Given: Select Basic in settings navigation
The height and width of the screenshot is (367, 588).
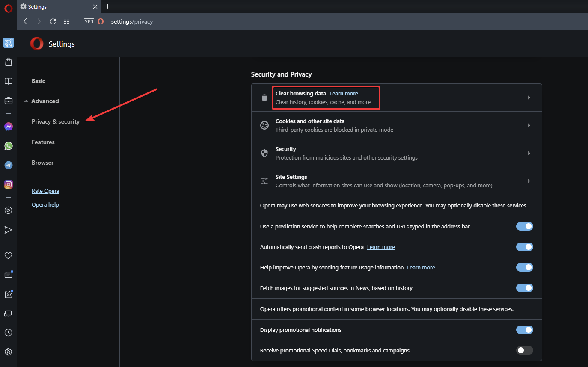Looking at the screenshot, I should (x=39, y=81).
